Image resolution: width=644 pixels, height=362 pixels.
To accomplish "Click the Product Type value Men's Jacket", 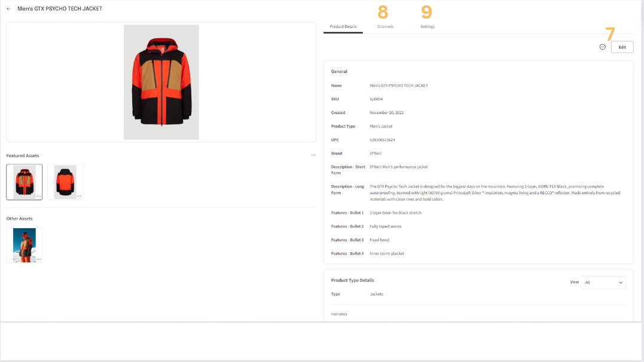I will pyautogui.click(x=381, y=127).
